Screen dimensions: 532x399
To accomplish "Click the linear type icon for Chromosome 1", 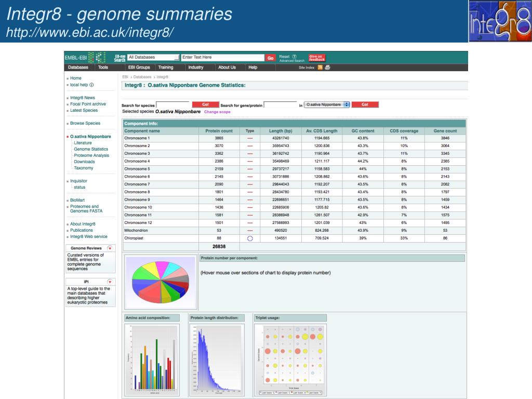I will pyautogui.click(x=250, y=138).
